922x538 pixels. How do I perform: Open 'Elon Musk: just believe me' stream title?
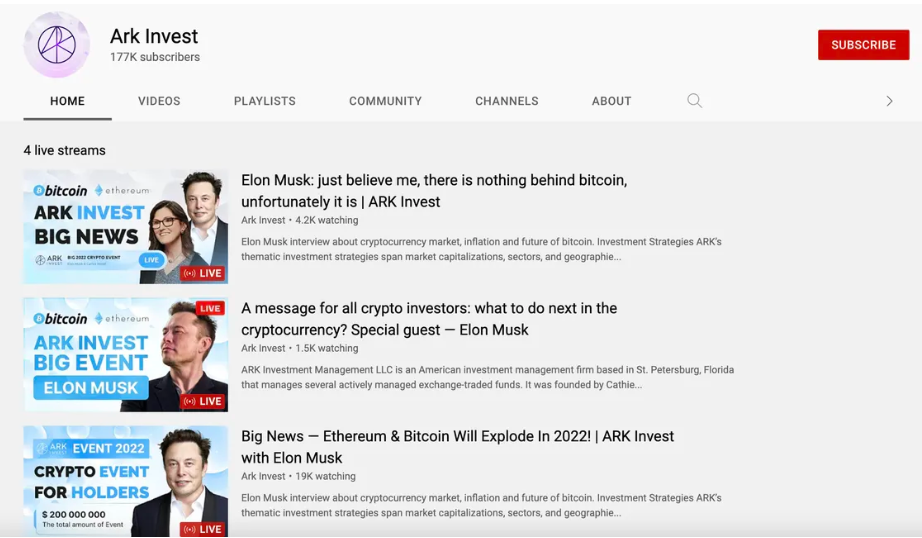point(434,191)
